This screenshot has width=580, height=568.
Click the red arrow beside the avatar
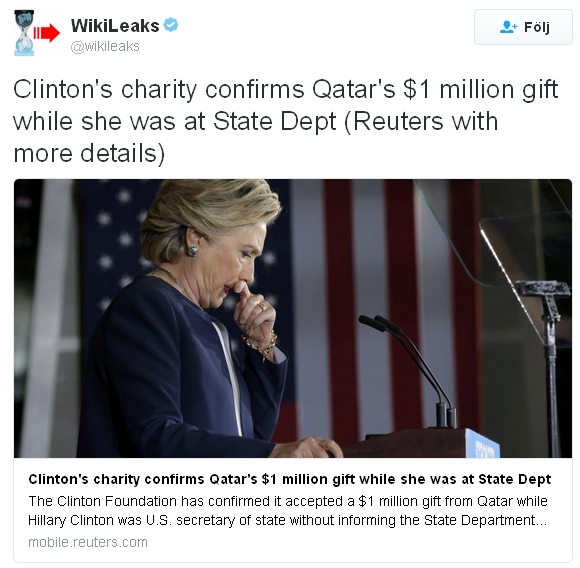coord(47,33)
